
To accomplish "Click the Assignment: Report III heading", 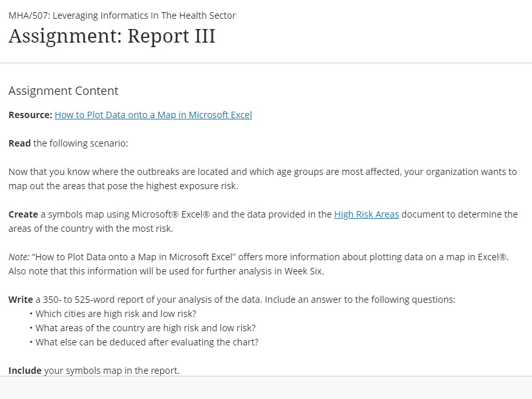I will coord(112,36).
